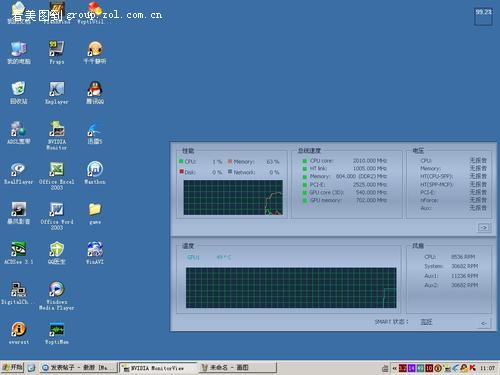Open Office Word 2003 shortcut

point(57,215)
